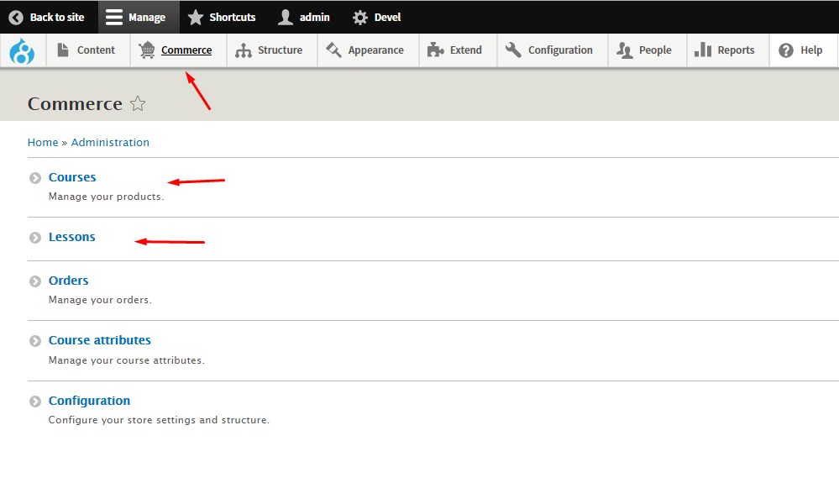
Task: Click the Appearance paintbrush icon
Action: 333,50
